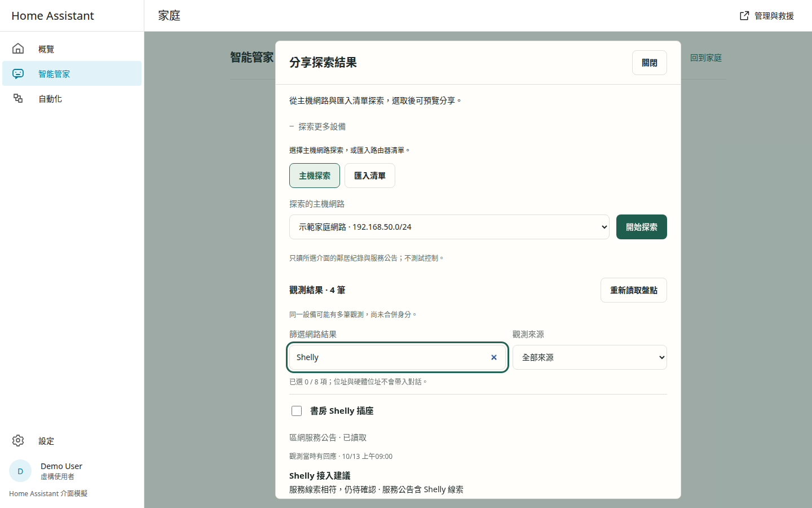Click the 區網服務公告 · 已讀取 status text
812x508 pixels.
tap(328, 437)
